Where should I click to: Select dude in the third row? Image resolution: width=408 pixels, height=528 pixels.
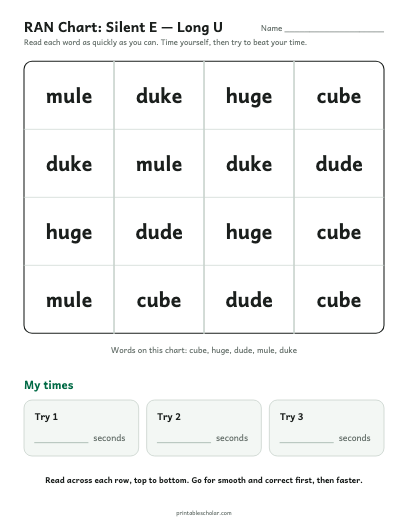159,232
